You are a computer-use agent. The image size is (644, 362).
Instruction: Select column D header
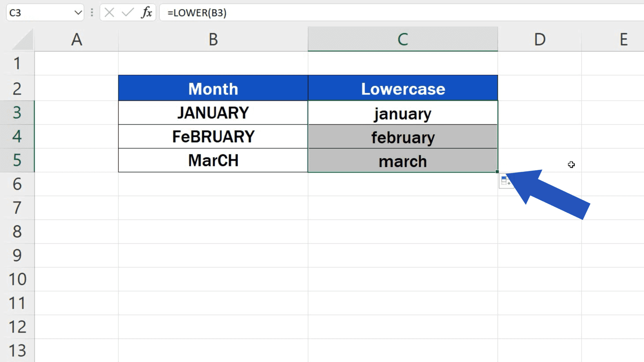point(539,39)
